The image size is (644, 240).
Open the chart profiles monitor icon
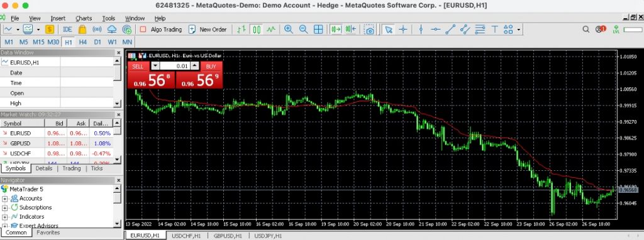(x=28, y=29)
